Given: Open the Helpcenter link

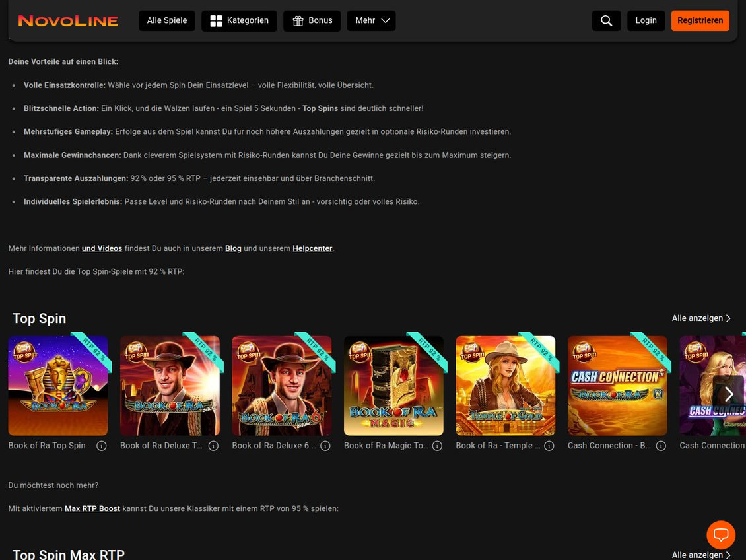Looking at the screenshot, I should [312, 248].
